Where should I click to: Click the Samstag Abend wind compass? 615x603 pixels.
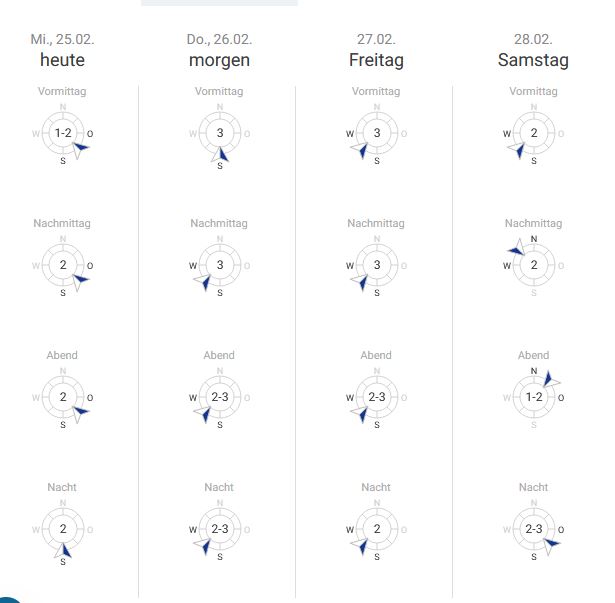[x=534, y=397]
